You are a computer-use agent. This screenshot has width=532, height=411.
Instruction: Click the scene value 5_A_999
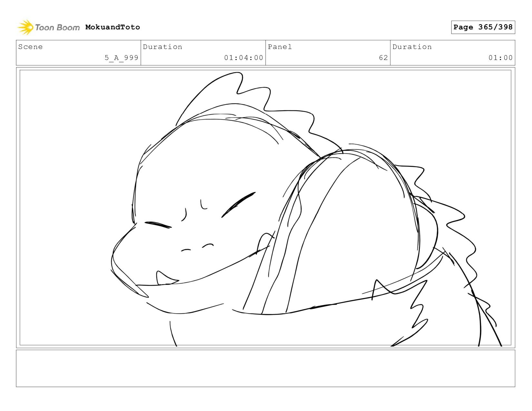121,58
